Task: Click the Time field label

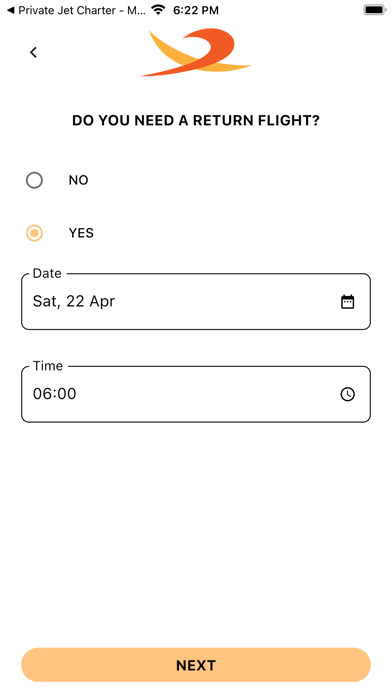Action: coord(48,366)
